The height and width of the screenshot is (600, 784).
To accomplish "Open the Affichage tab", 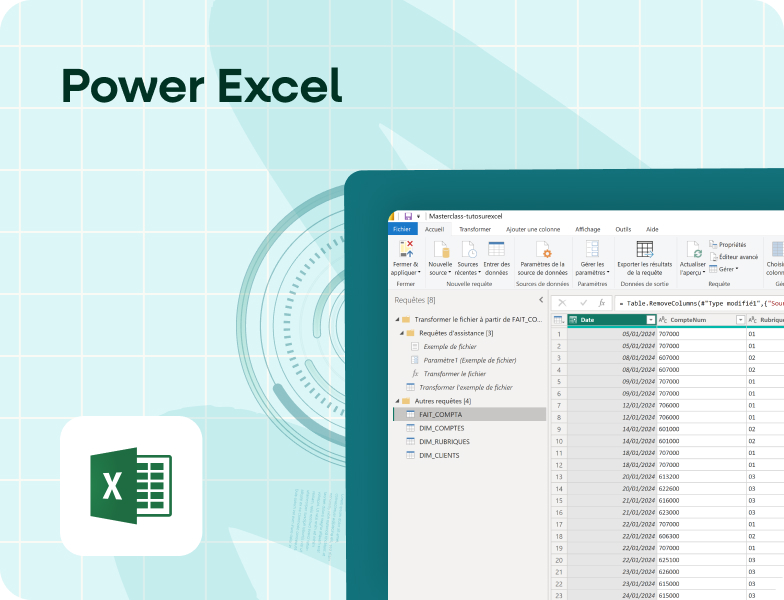I will [588, 229].
